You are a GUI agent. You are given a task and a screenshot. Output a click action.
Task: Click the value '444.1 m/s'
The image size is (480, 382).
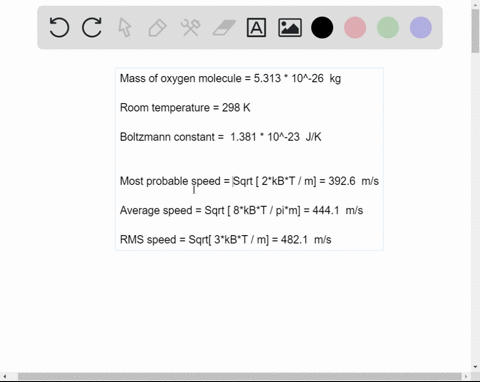[x=338, y=210]
